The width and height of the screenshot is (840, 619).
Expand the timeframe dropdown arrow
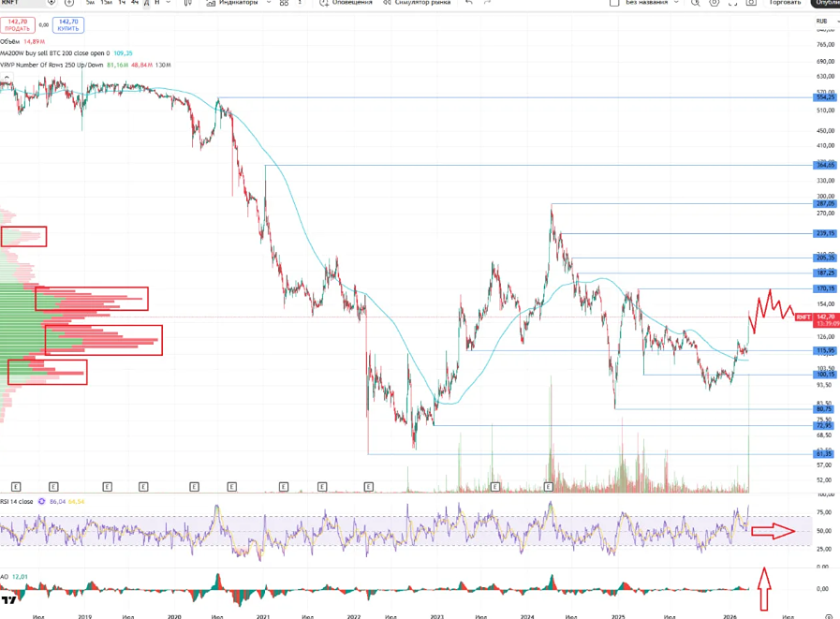[169, 2]
